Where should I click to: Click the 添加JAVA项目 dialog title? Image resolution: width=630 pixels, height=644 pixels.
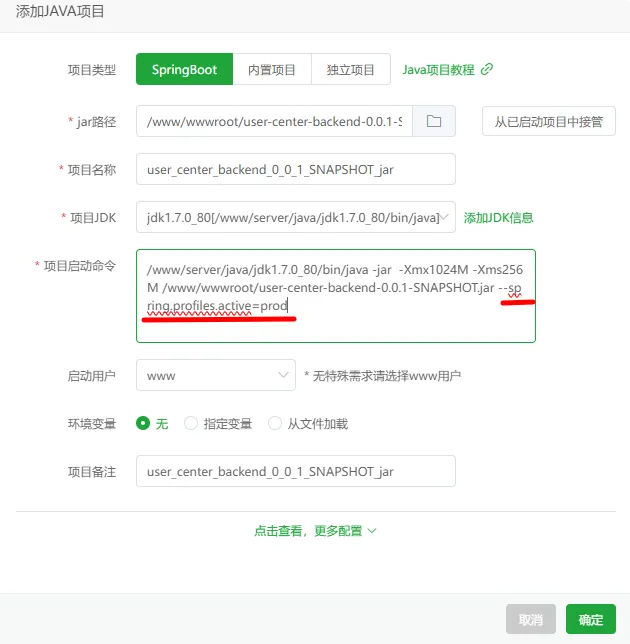(x=60, y=11)
